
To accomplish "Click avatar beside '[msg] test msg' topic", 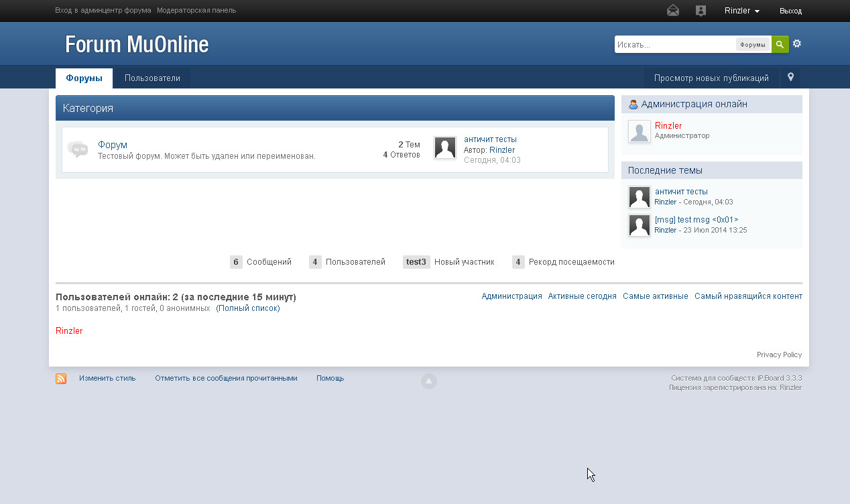I will pos(640,225).
